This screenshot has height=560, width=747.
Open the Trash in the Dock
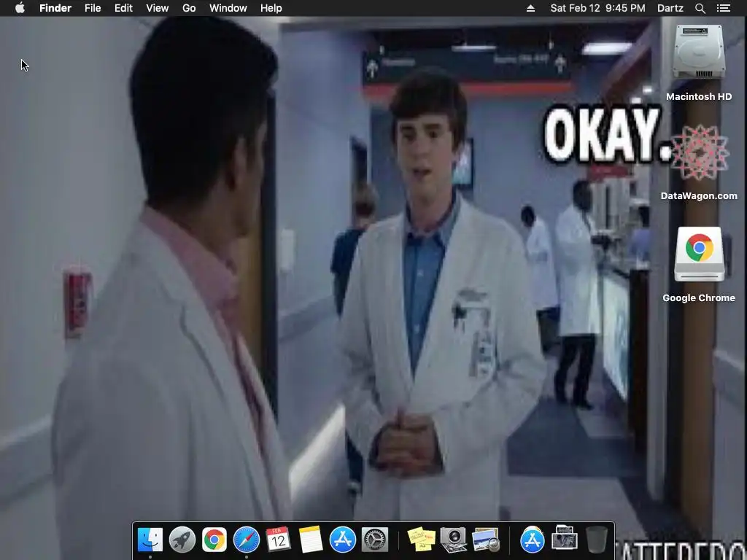click(x=597, y=540)
